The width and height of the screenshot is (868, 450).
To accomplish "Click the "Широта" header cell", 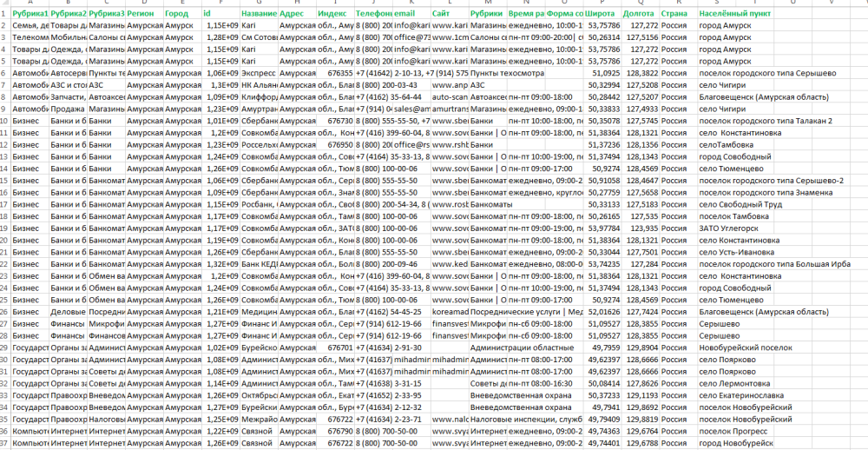I will coord(603,15).
